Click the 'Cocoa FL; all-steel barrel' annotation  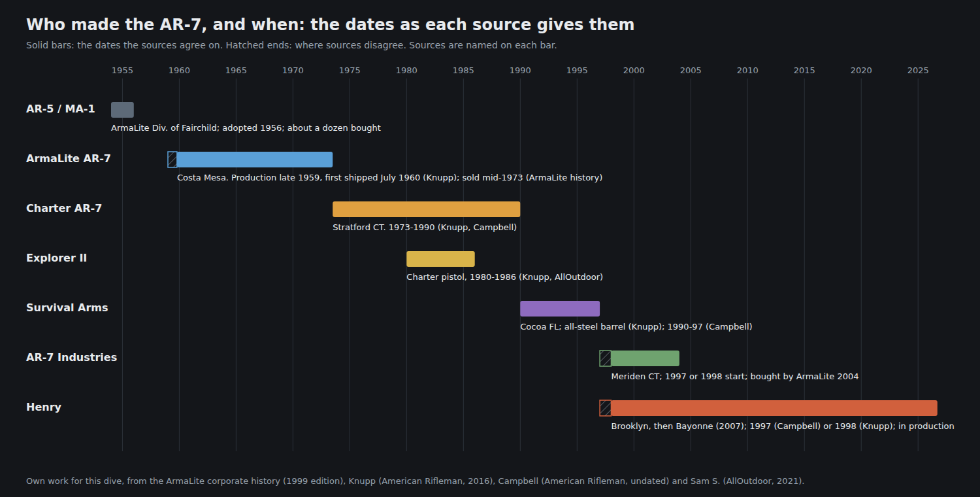pyautogui.click(x=636, y=327)
